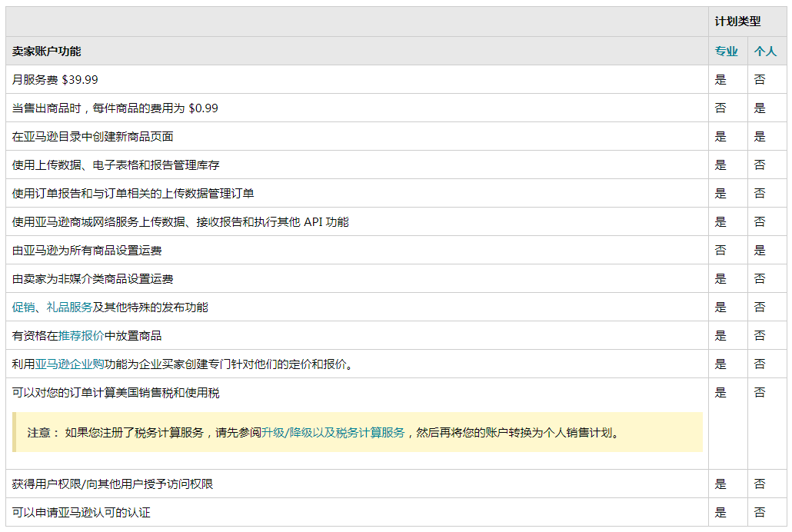The width and height of the screenshot is (792, 532).
Task: Click the 促销 link
Action: 23,308
